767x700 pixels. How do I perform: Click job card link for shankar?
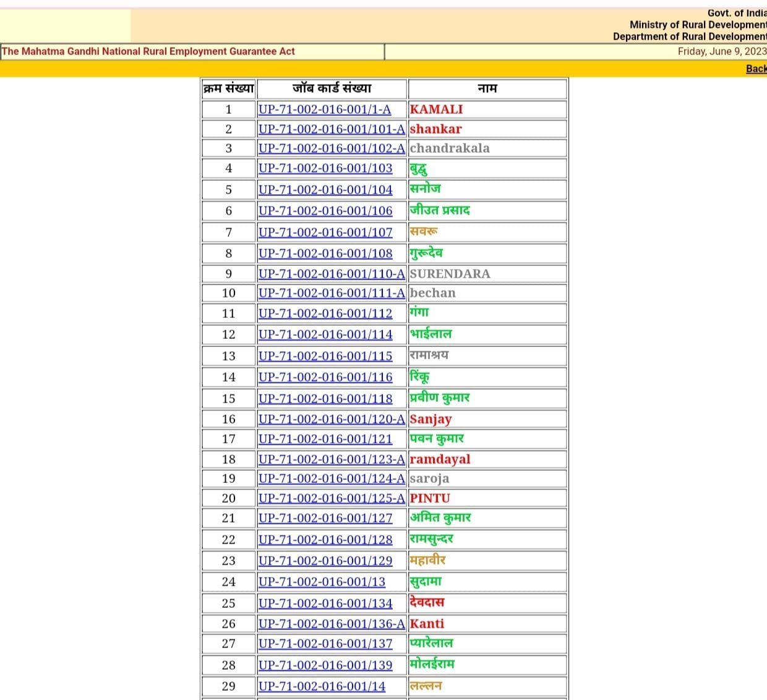(x=331, y=129)
